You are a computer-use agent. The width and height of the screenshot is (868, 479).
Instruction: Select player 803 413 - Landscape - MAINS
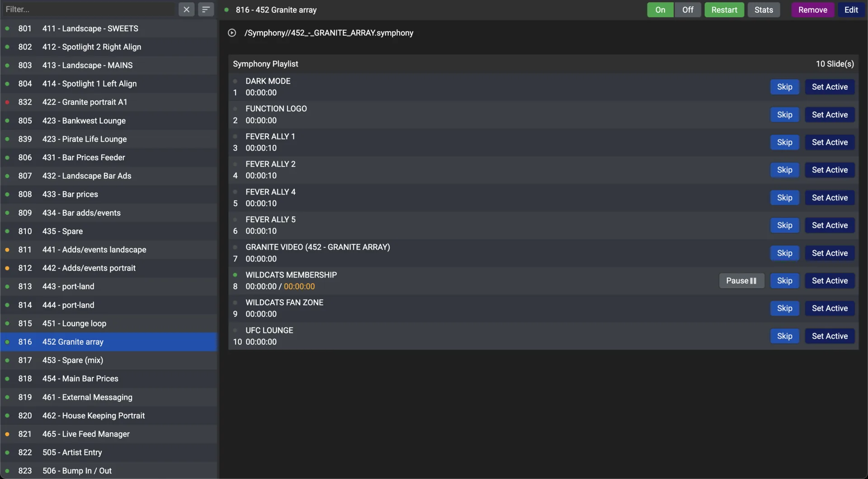(x=109, y=65)
